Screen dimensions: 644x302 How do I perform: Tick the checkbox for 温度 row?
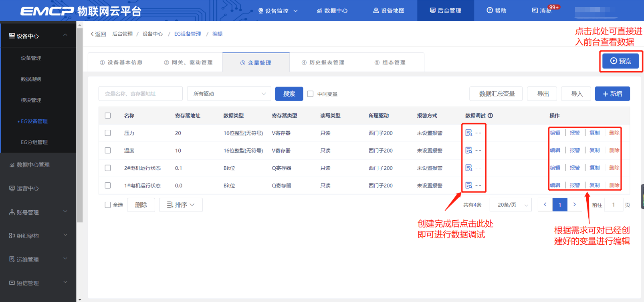108,151
